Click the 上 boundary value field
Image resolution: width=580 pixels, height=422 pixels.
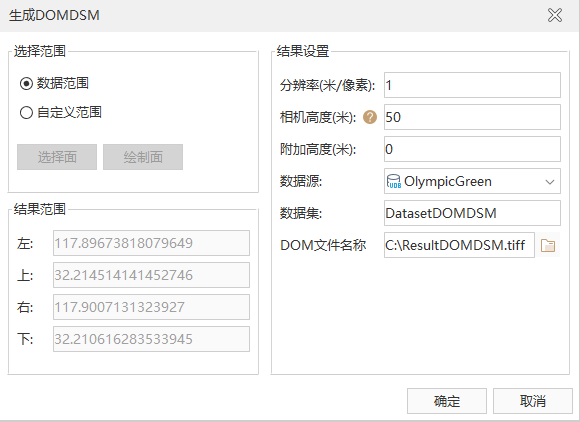151,275
